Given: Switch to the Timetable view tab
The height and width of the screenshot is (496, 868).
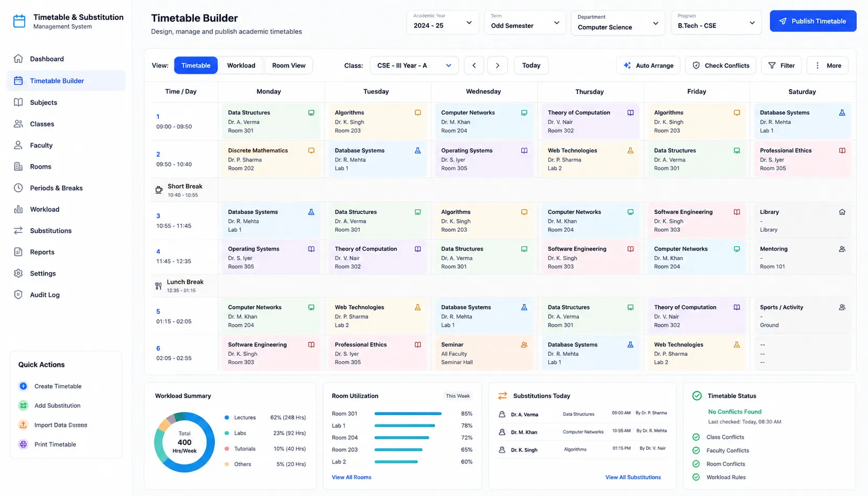Looking at the screenshot, I should [x=196, y=65].
